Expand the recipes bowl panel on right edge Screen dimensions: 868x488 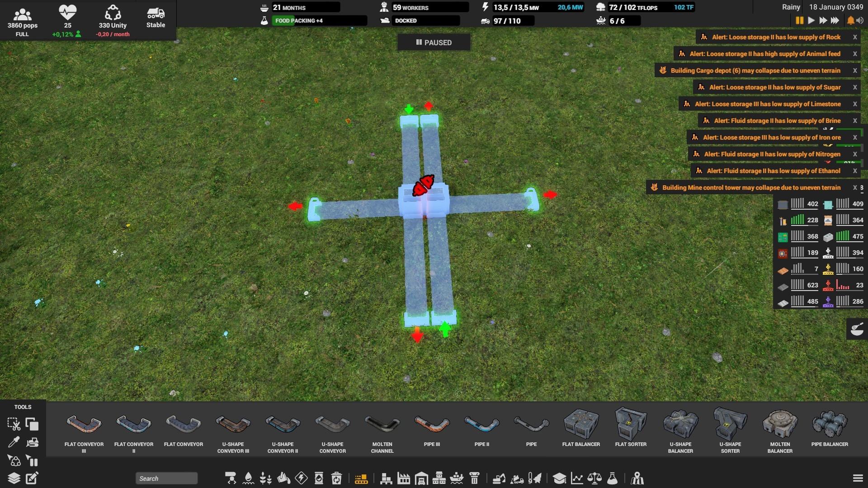point(857,329)
